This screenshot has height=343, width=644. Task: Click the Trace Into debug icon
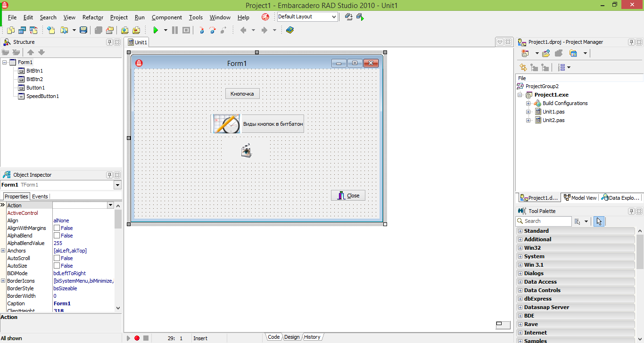tap(202, 30)
